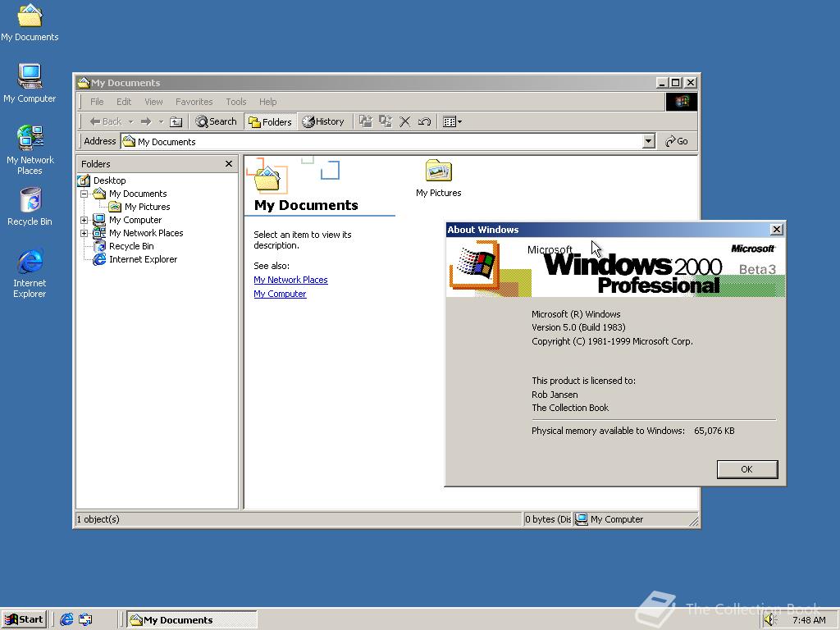Click the Windows logo throbber icon
Screen dimensions: 840x630
click(x=682, y=102)
